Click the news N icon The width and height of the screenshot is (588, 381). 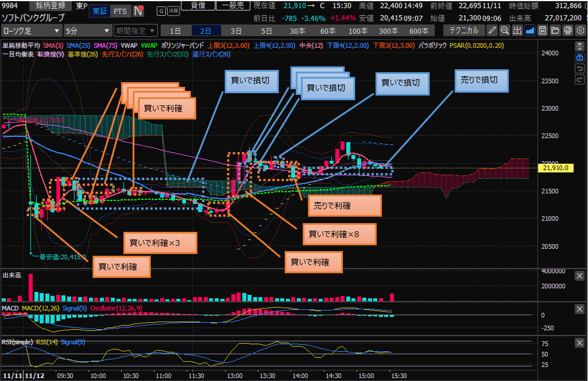[x=139, y=11]
